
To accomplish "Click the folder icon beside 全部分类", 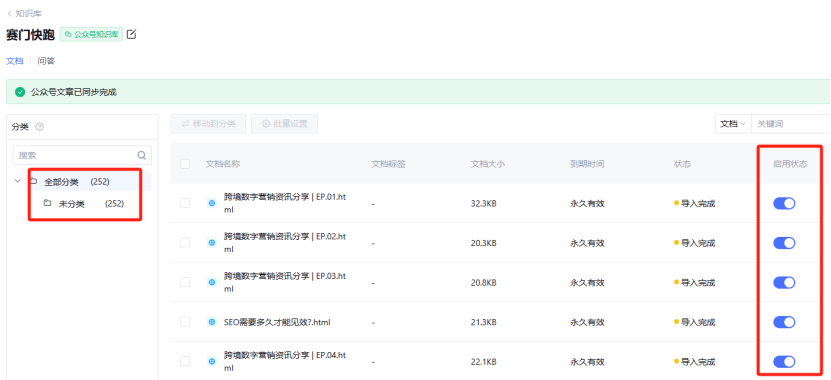I will 33,181.
